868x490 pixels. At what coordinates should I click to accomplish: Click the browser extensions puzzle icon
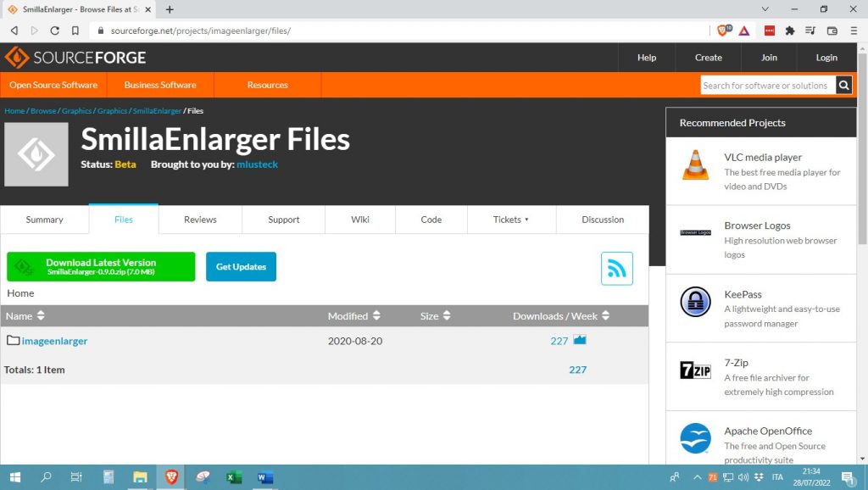pyautogui.click(x=790, y=31)
